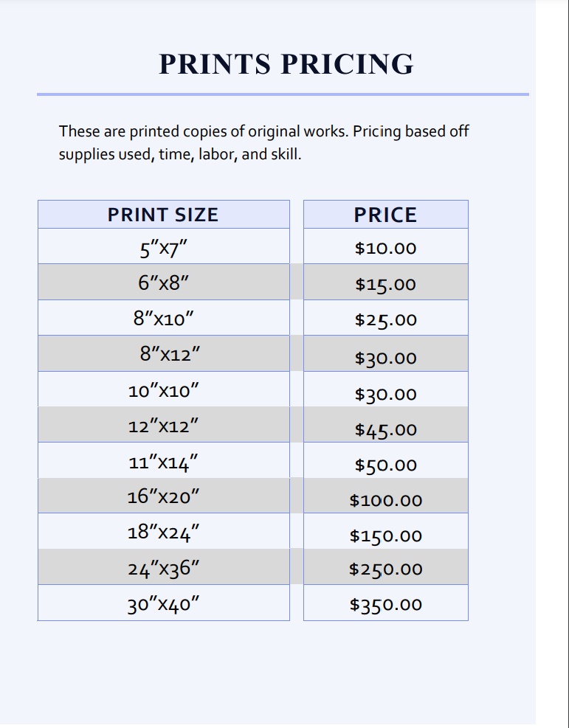Viewport: 569px width, 728px height.
Task: Click the 12"x12" print size cell
Action: (164, 425)
